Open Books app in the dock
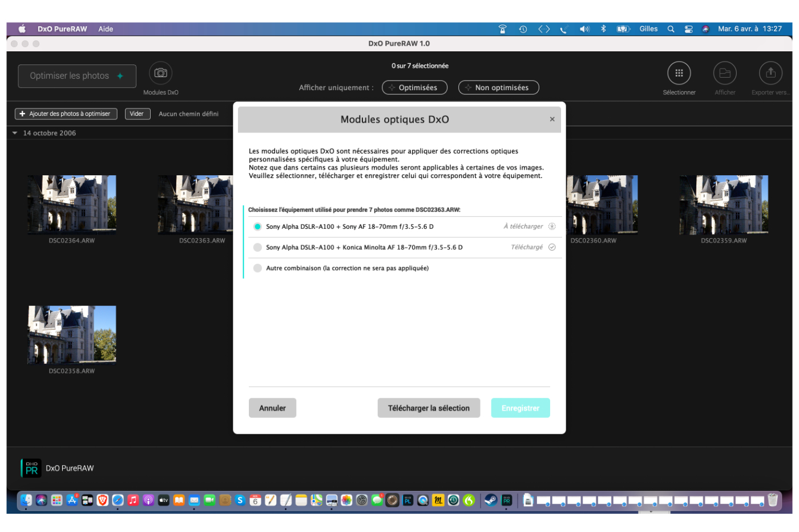 pyautogui.click(x=179, y=500)
